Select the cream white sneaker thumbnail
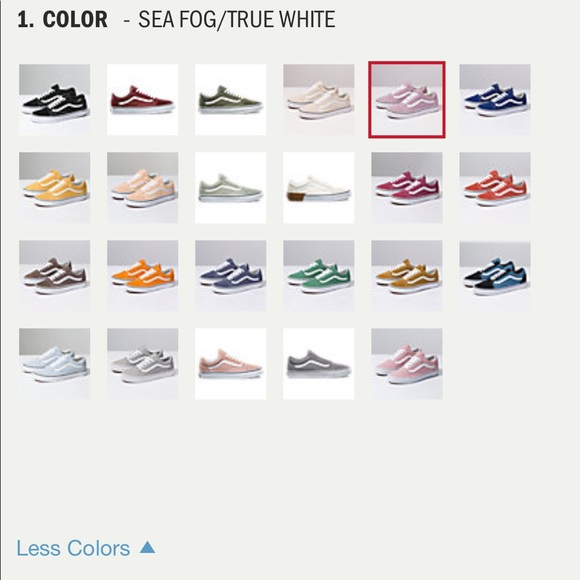 click(x=318, y=100)
